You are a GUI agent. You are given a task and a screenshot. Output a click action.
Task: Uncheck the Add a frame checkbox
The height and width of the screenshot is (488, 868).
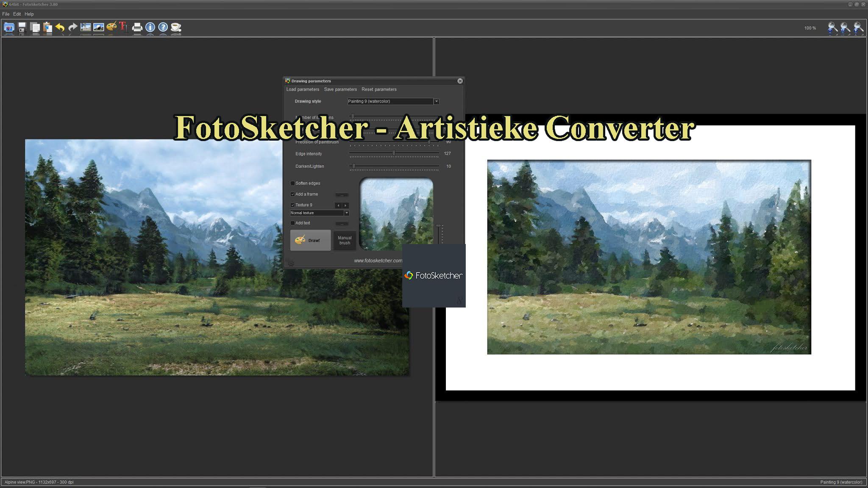click(292, 194)
